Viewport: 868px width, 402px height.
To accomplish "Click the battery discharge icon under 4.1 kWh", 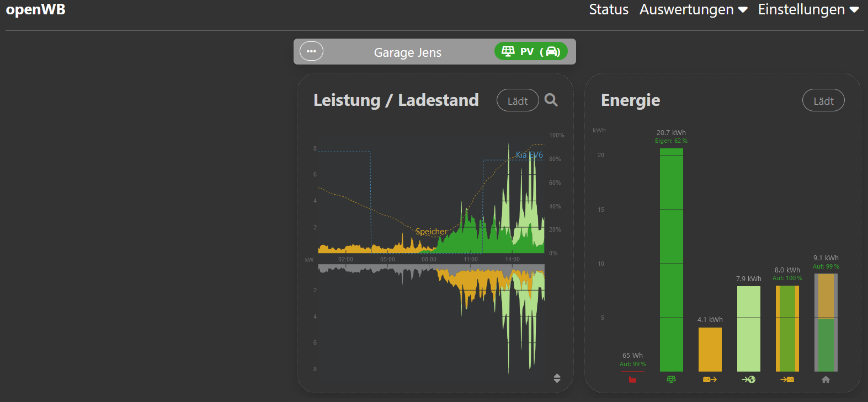I will [710, 379].
